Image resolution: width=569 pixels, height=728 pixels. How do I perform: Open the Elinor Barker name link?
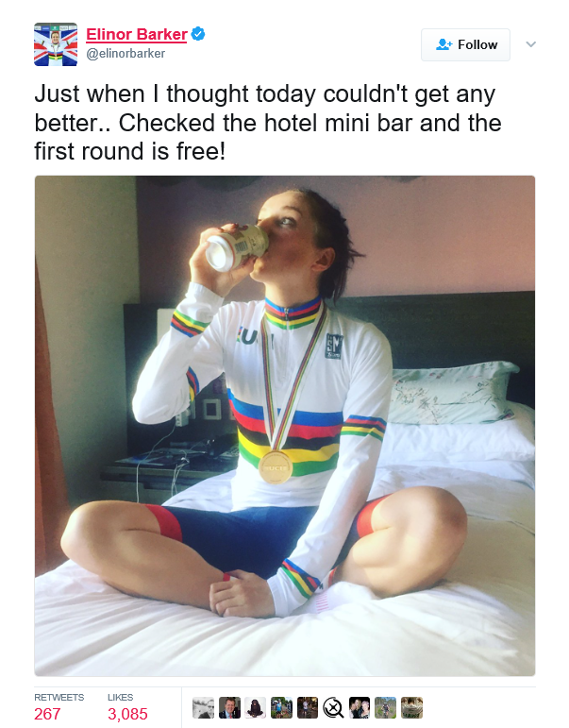pos(137,34)
